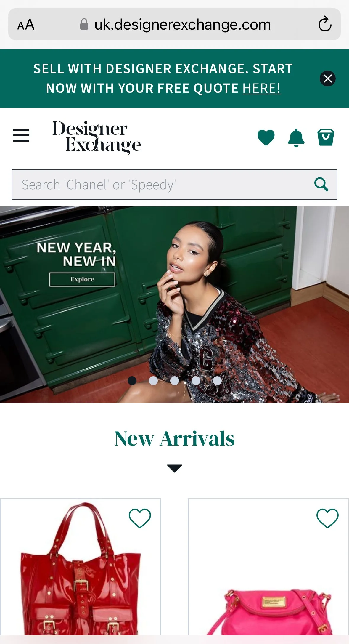Dismiss the green sell promo banner

coord(328,79)
